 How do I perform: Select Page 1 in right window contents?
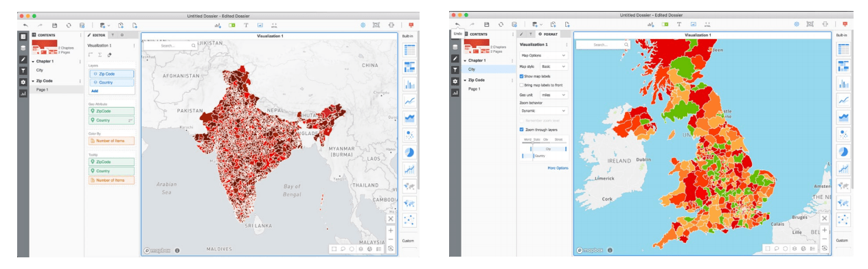(x=475, y=89)
